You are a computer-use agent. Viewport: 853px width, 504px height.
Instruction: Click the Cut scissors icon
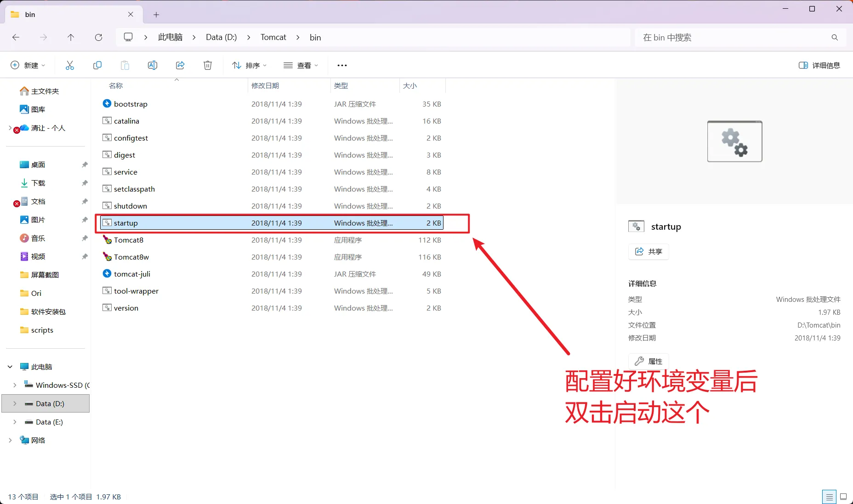point(70,65)
